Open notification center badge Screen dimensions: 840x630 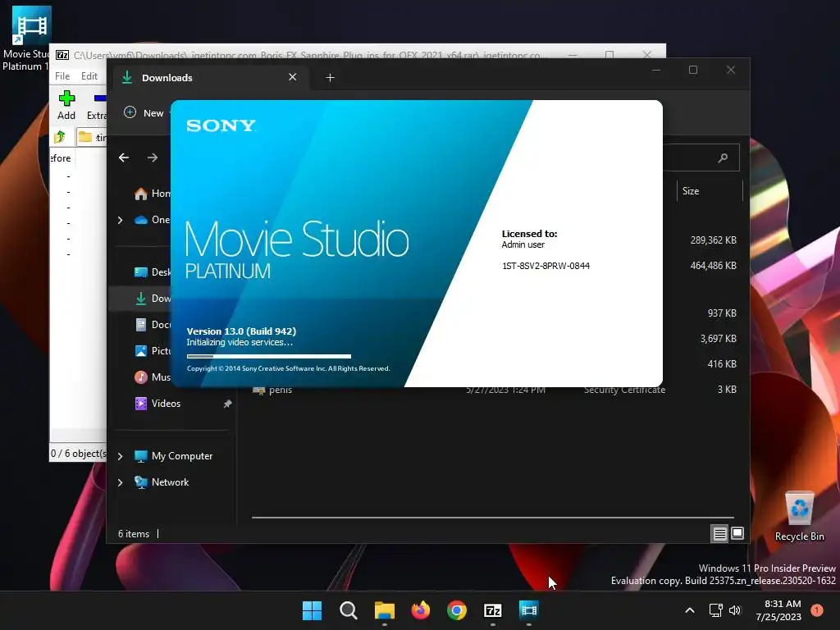817,610
